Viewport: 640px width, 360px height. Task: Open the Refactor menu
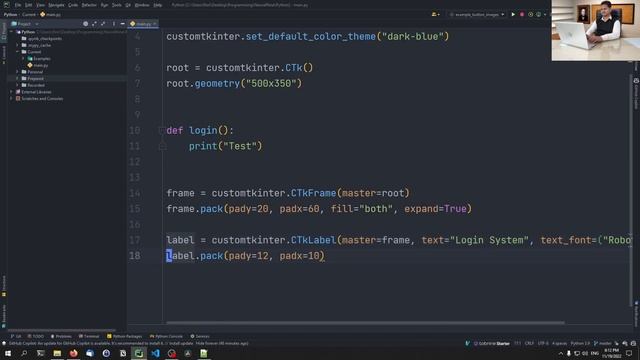(x=89, y=5)
